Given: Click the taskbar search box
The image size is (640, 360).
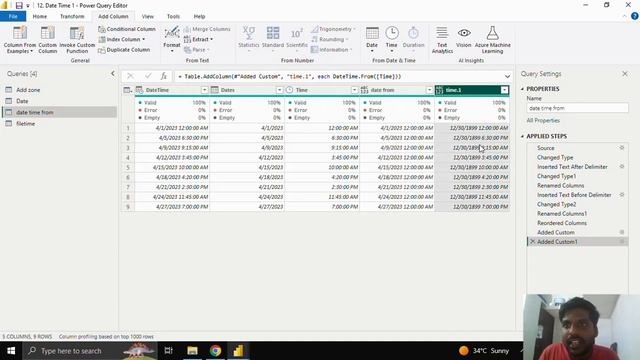Looking at the screenshot, I should pos(90,351).
